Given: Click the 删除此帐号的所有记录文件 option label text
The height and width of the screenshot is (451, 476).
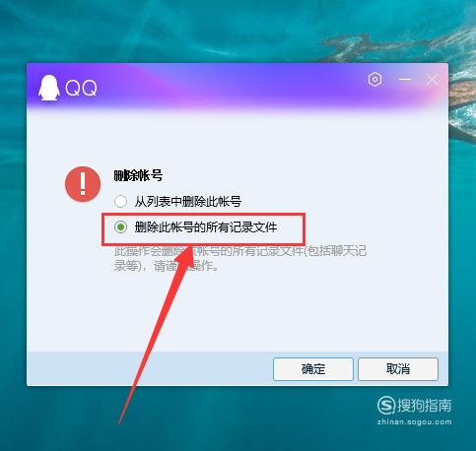Looking at the screenshot, I should (206, 226).
